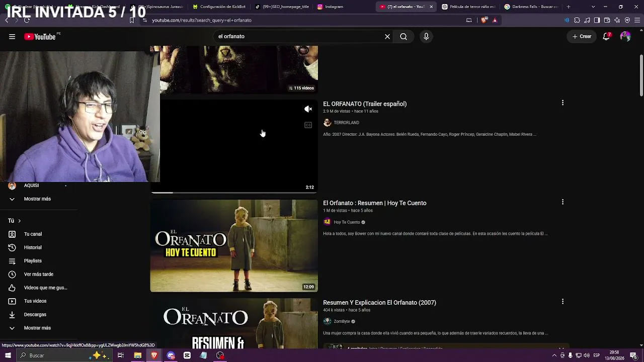Open the Brave VPN shield icon
The height and width of the screenshot is (362, 644).
[x=627, y=20]
